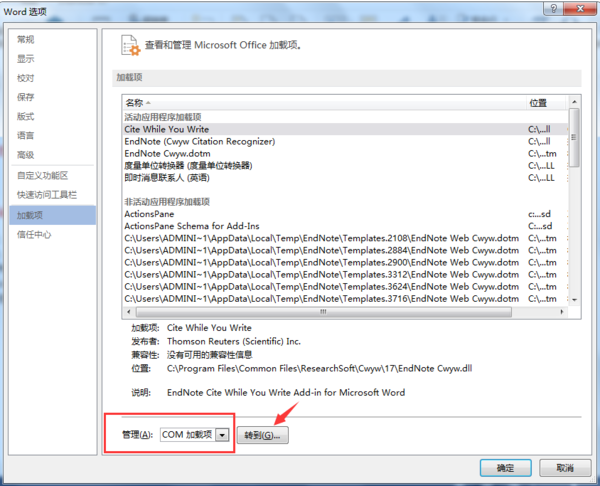Open the 语言 options category
The height and width of the screenshot is (486, 600).
(x=26, y=135)
